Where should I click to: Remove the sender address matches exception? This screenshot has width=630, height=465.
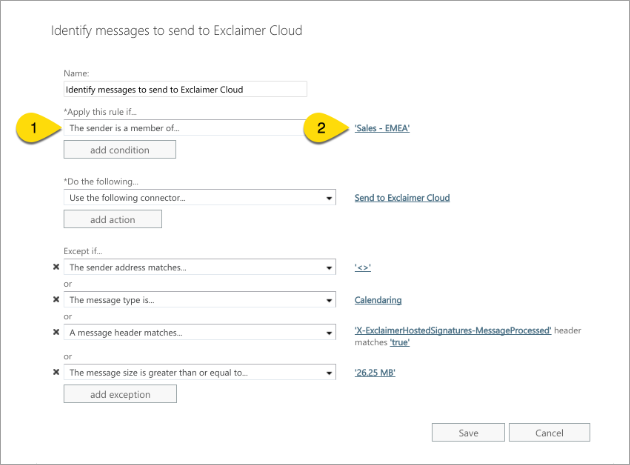(x=56, y=268)
